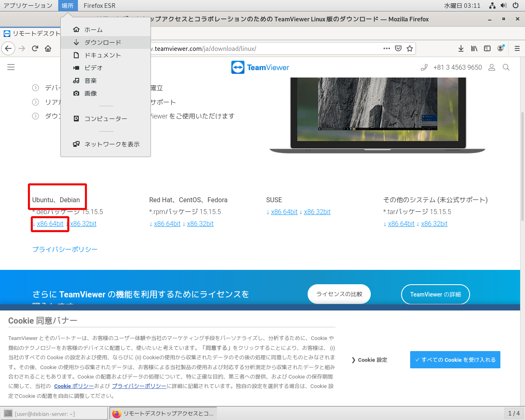
Task: Select ダウンロード in the Places menu
Action: (x=103, y=42)
